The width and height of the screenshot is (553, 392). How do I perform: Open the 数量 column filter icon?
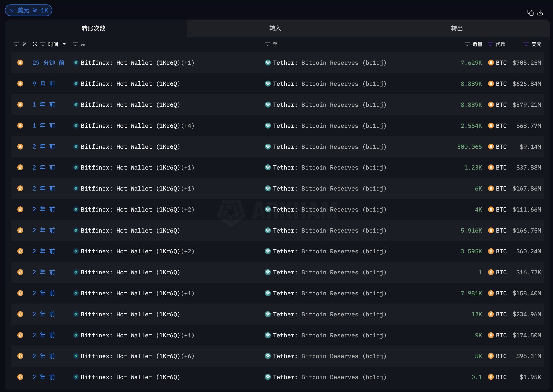tap(467, 44)
